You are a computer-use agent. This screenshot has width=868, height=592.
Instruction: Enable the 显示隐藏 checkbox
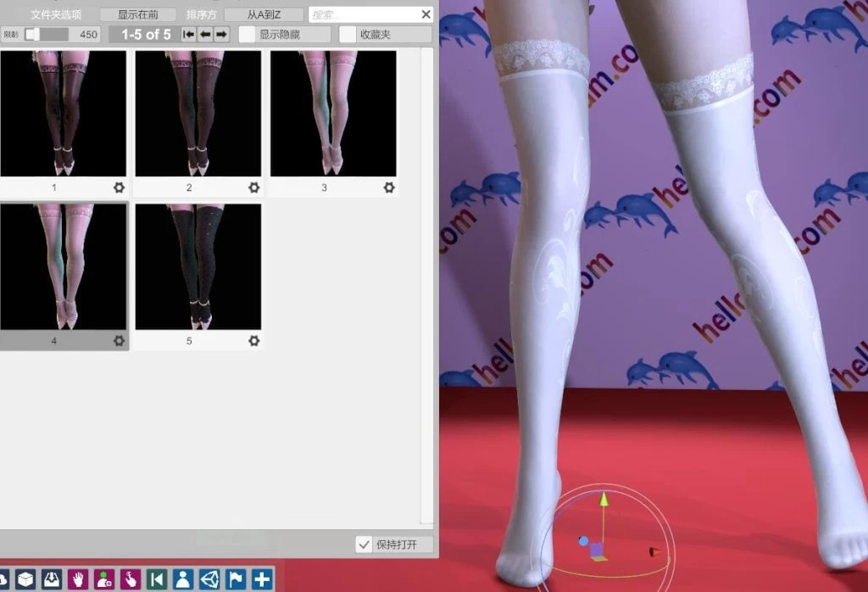pos(247,35)
